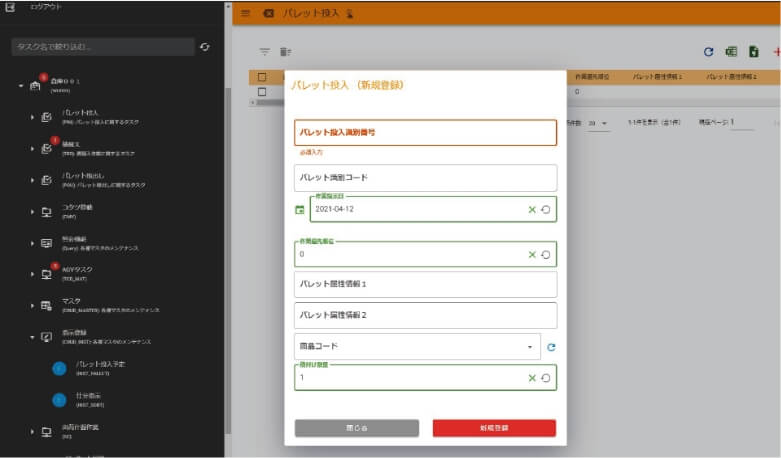This screenshot has width=781, height=458.
Task: Select パレット払出し in the sidebar tree
Action: coord(83,176)
